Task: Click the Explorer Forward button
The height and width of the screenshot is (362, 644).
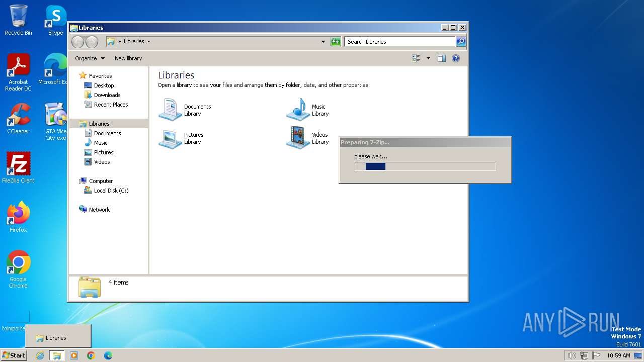Action: coord(92,42)
